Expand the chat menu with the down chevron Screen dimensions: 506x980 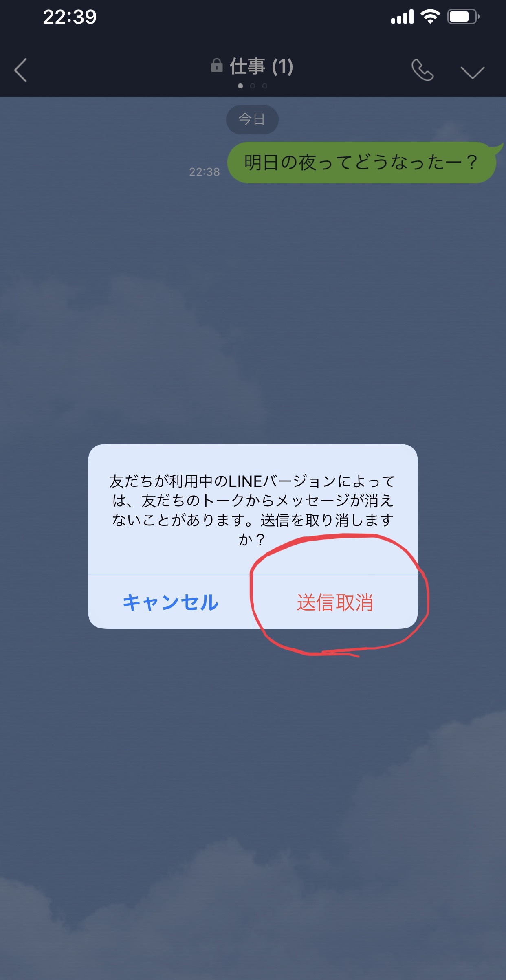472,73
